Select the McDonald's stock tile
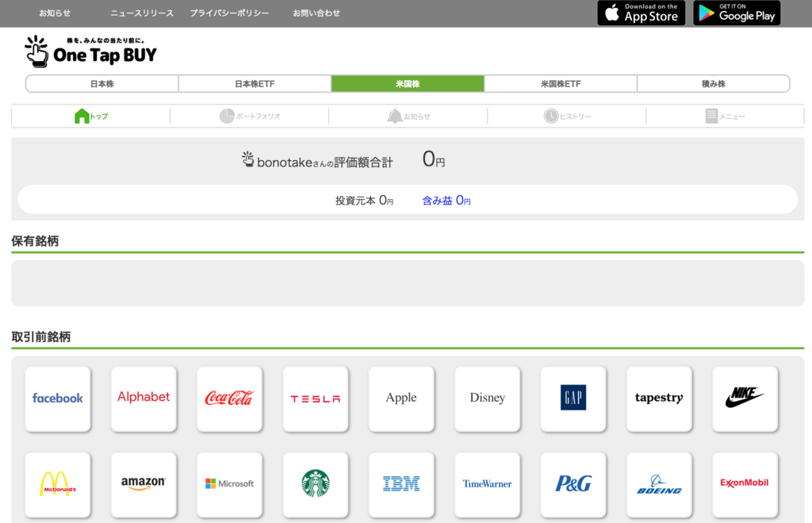 pos(58,485)
